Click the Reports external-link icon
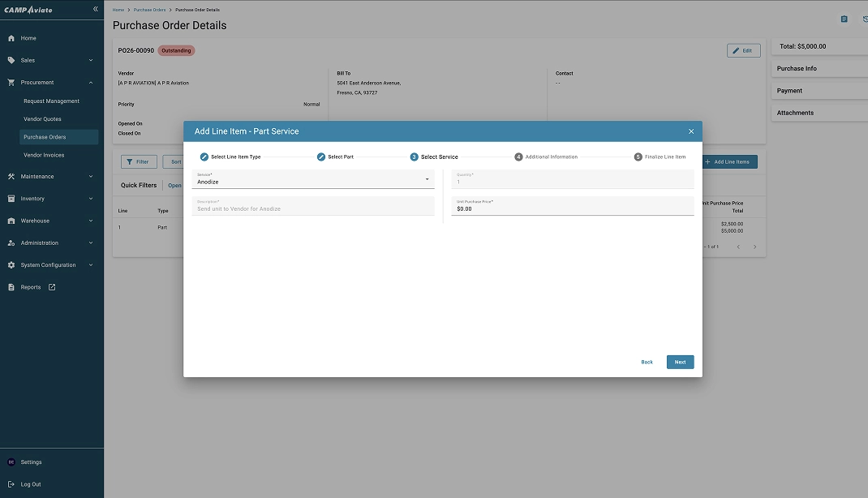This screenshot has width=868, height=498. click(x=52, y=287)
